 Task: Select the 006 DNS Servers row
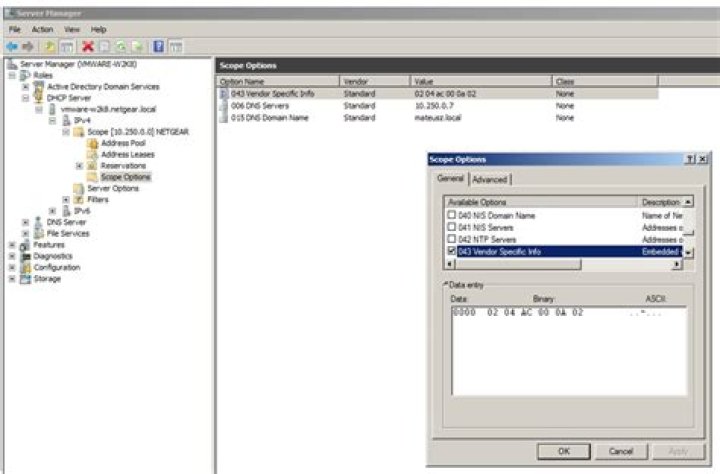(x=438, y=106)
